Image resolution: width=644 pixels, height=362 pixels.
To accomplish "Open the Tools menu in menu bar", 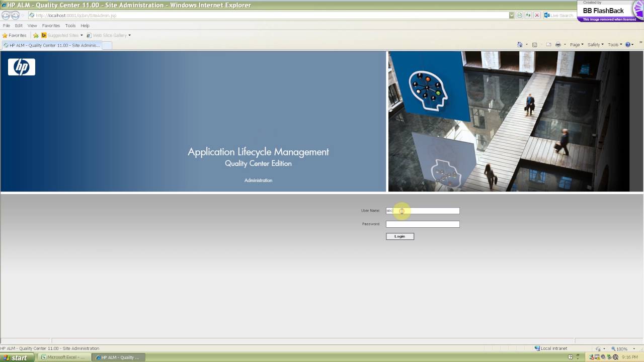I will tap(70, 26).
